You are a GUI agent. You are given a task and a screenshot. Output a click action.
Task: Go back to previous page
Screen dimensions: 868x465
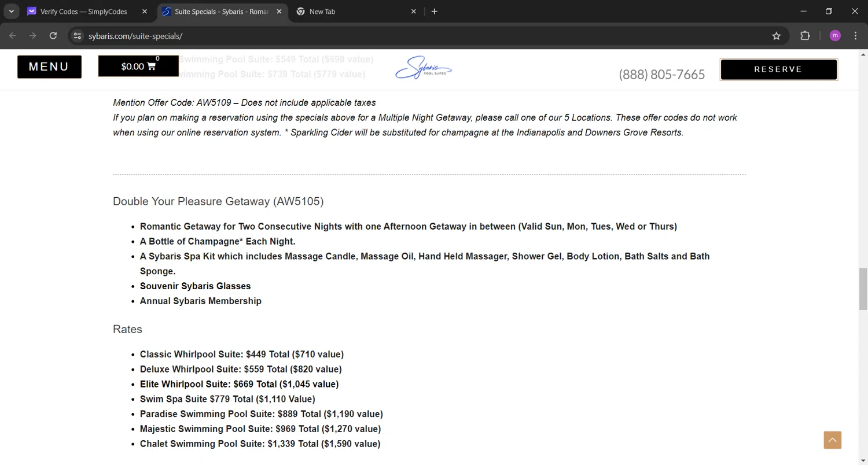coord(13,36)
